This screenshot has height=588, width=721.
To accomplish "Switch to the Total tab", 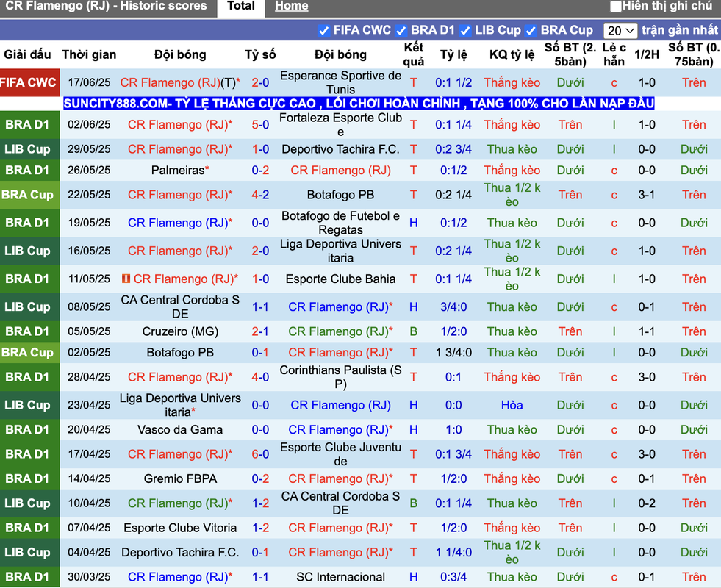I will (x=241, y=6).
